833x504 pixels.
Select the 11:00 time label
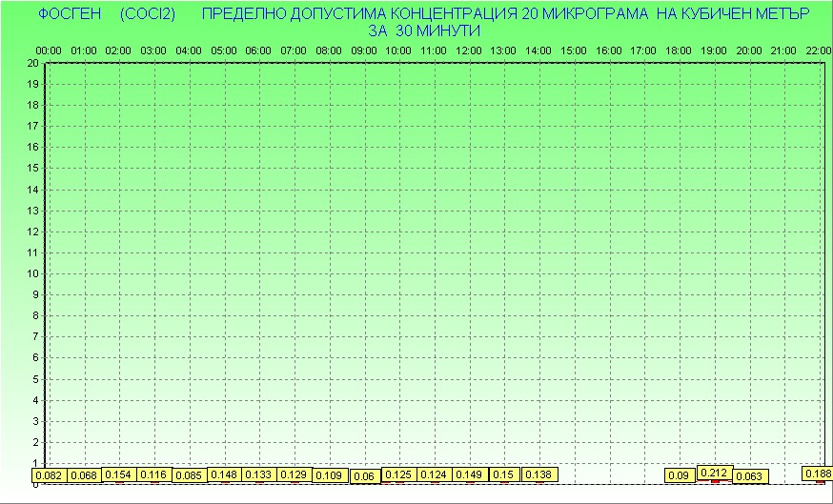[x=434, y=51]
